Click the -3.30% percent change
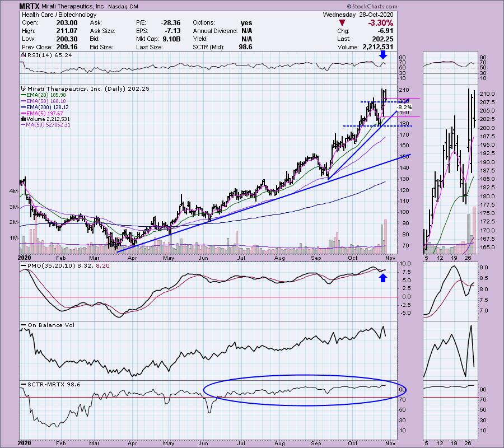Image resolution: width=504 pixels, height=448 pixels. click(x=381, y=23)
